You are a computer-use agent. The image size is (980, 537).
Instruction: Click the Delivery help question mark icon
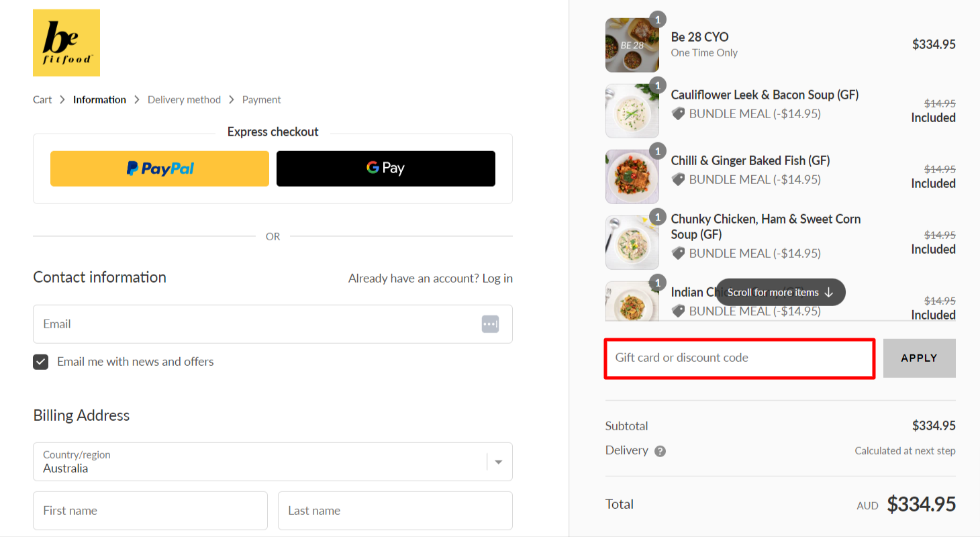[x=660, y=451]
